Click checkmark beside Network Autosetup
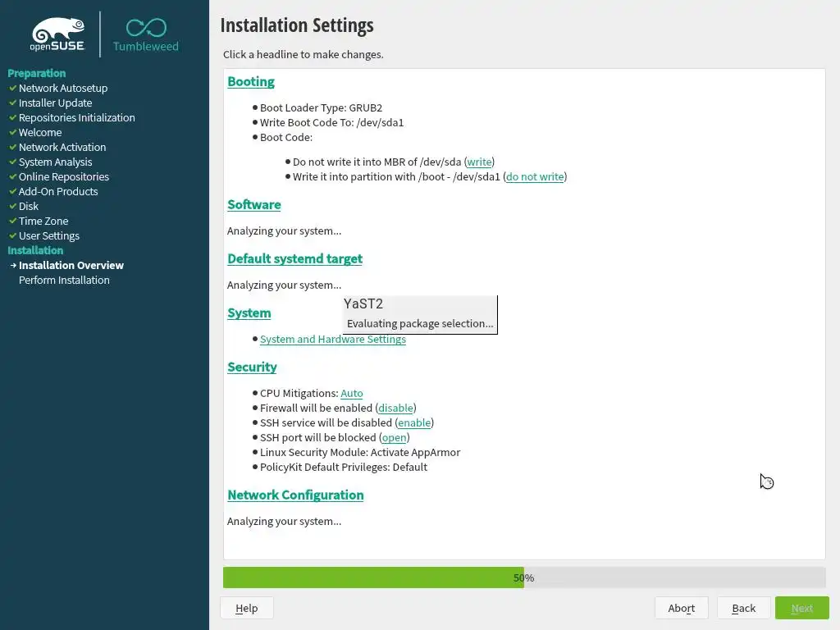840x630 pixels. pos(13,88)
